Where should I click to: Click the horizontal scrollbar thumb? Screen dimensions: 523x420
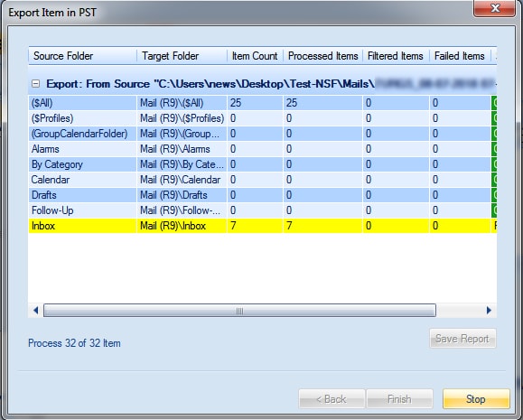pyautogui.click(x=239, y=310)
